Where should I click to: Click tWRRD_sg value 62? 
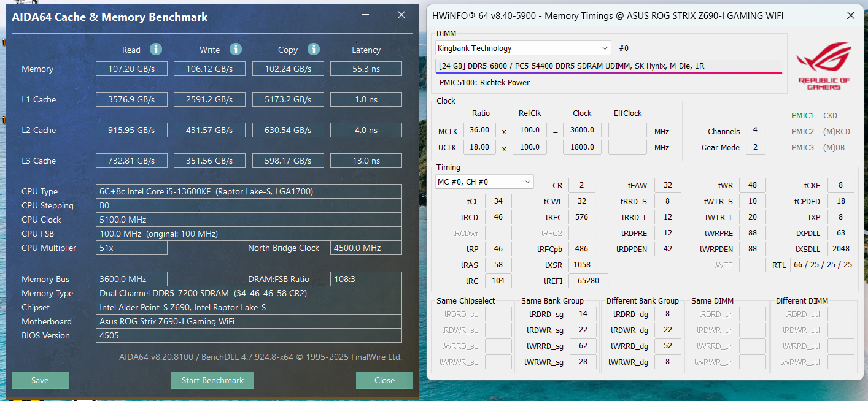583,346
